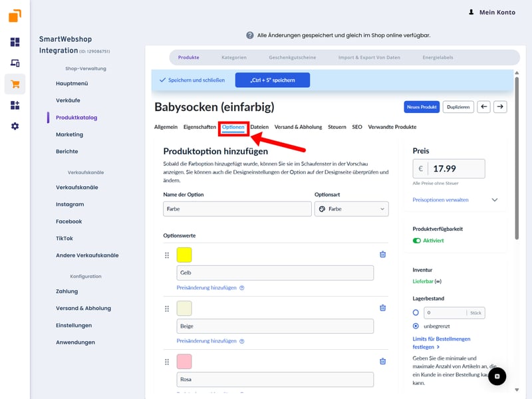Click the Ctrl + S speichern button

[273, 80]
